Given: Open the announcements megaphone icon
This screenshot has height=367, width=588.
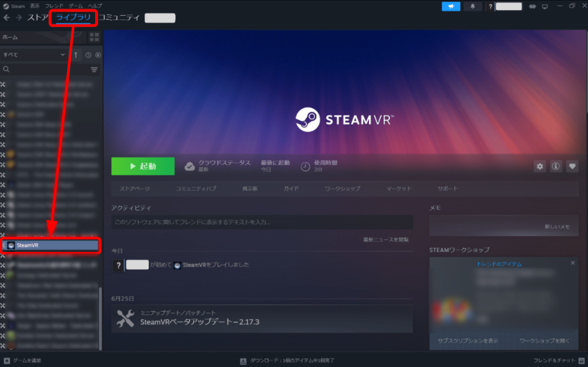Looking at the screenshot, I should [x=451, y=6].
